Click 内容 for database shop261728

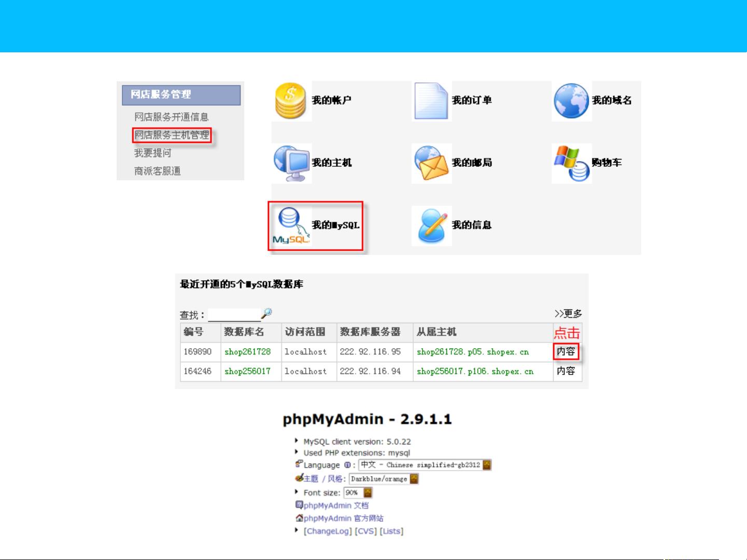coord(566,352)
